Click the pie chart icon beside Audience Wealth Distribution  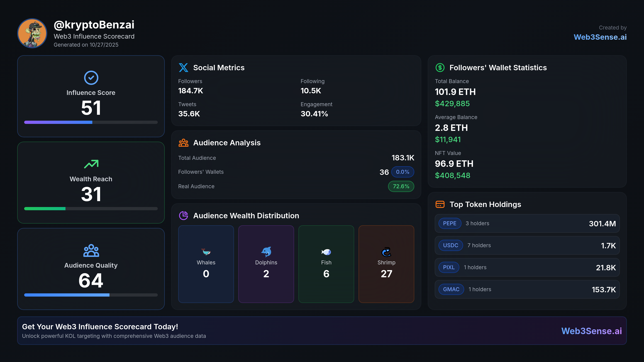coord(184,216)
